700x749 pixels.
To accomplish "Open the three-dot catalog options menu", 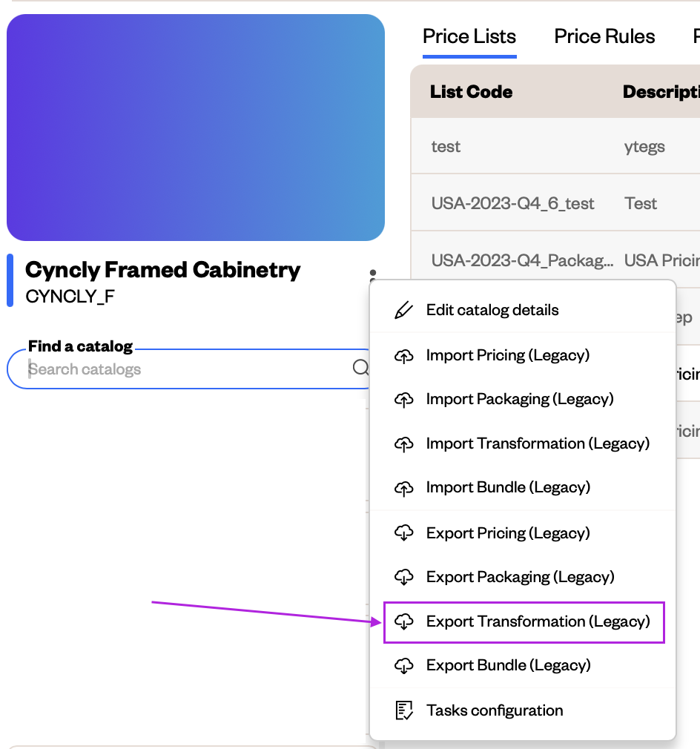I will coord(373,274).
